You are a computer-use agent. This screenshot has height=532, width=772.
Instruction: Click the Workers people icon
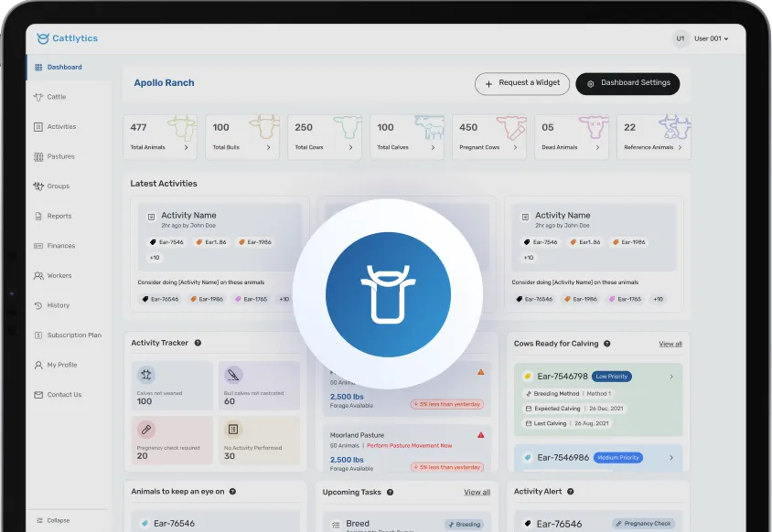click(38, 275)
